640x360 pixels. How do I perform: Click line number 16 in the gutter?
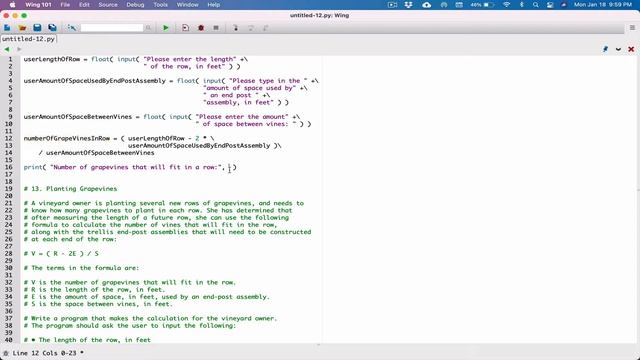[9, 167]
